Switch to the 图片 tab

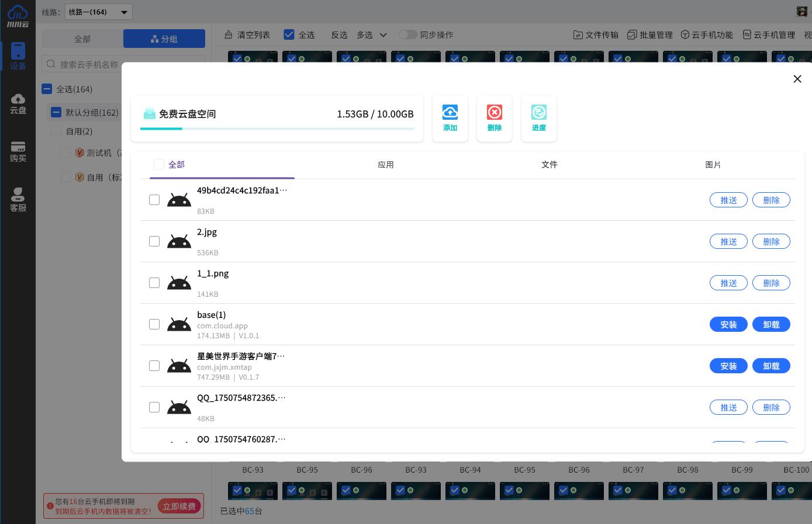[713, 165]
